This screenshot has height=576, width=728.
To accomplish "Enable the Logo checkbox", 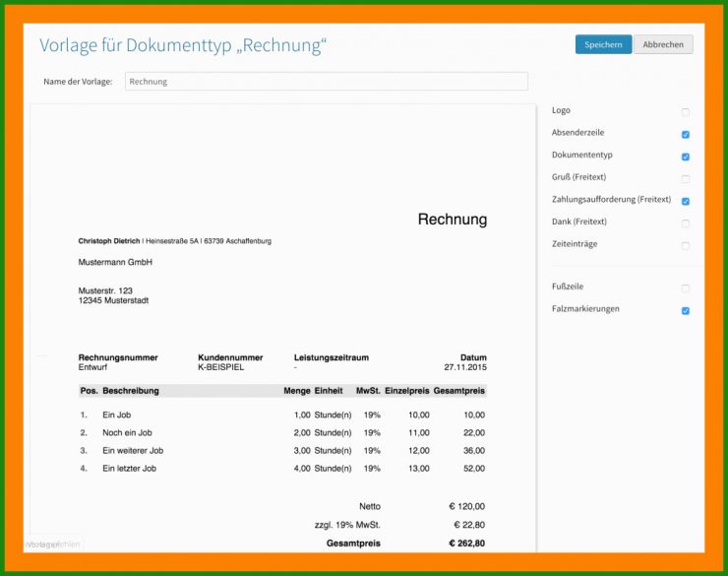I will tap(686, 112).
